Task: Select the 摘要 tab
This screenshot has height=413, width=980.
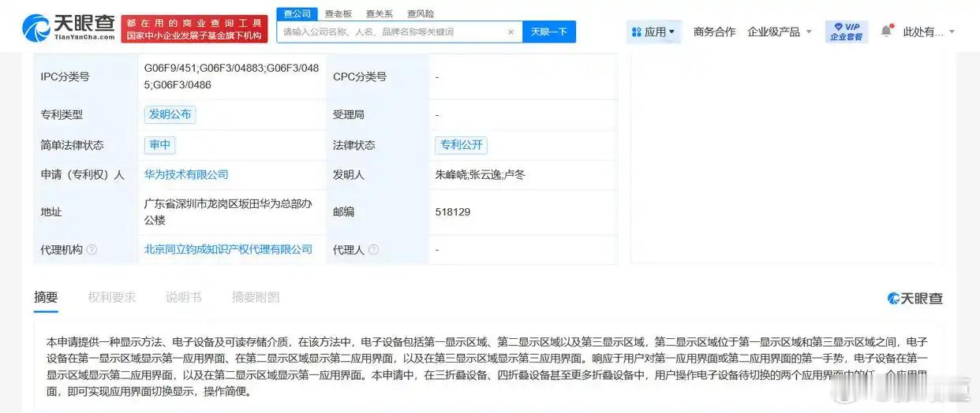Action: point(46,297)
